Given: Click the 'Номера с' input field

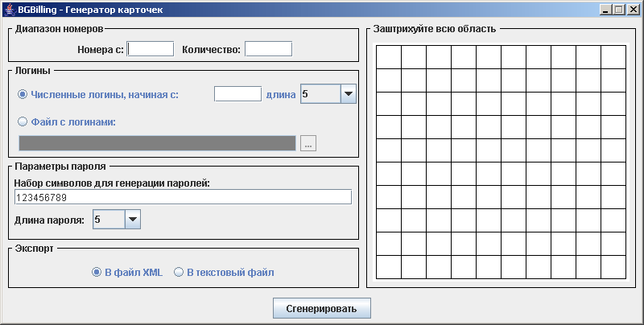Looking at the screenshot, I should click(x=151, y=49).
